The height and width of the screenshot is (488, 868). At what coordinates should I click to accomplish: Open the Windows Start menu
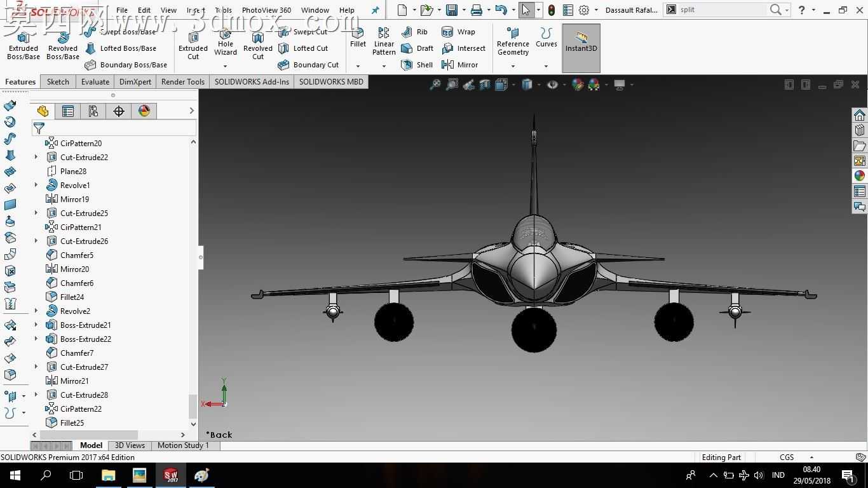(x=15, y=475)
